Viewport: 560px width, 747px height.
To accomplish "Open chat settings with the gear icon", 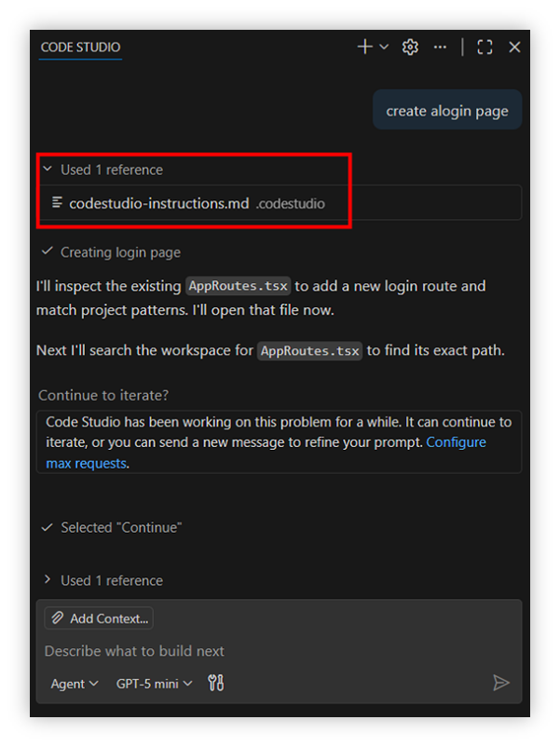I will [410, 47].
